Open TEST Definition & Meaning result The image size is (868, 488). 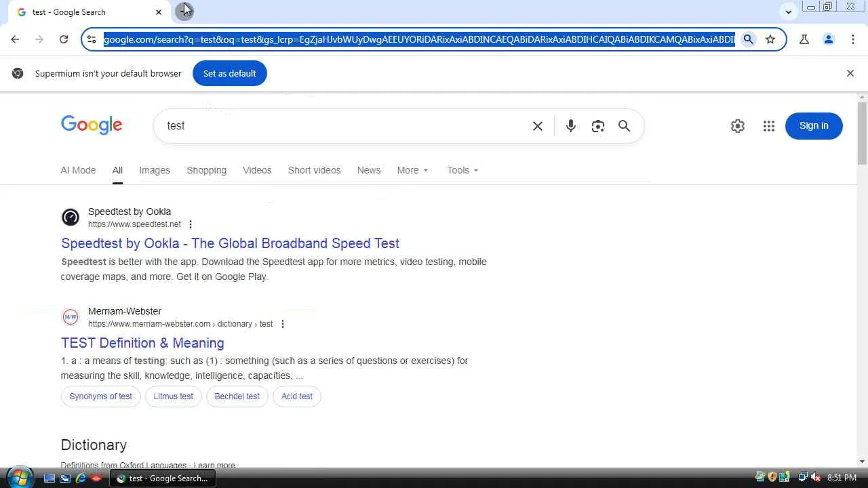coord(142,343)
